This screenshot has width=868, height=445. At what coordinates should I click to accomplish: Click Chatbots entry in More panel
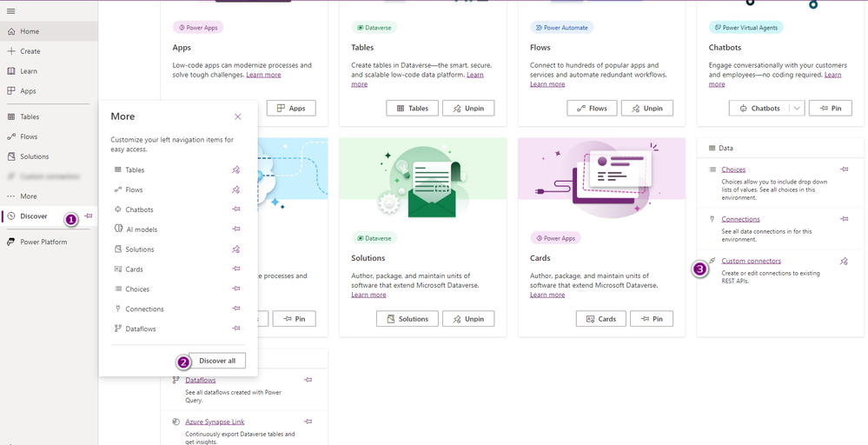click(140, 209)
